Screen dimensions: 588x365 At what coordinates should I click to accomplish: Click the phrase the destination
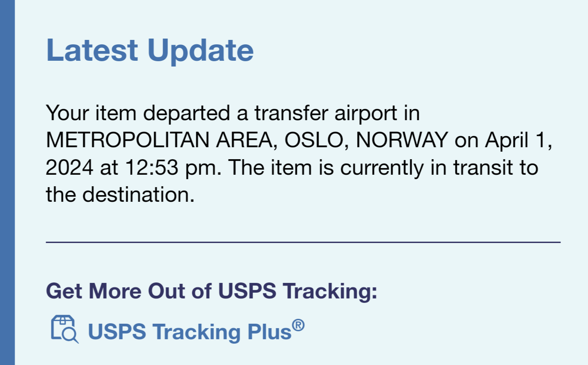click(120, 195)
